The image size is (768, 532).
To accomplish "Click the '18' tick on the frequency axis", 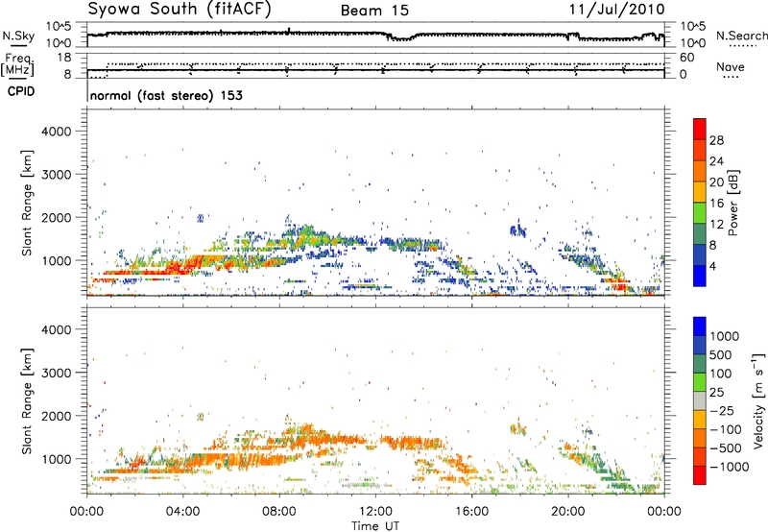I will 64,58.
